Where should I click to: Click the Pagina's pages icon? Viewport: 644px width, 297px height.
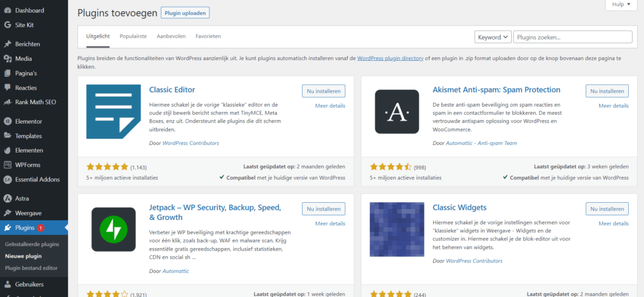8,73
